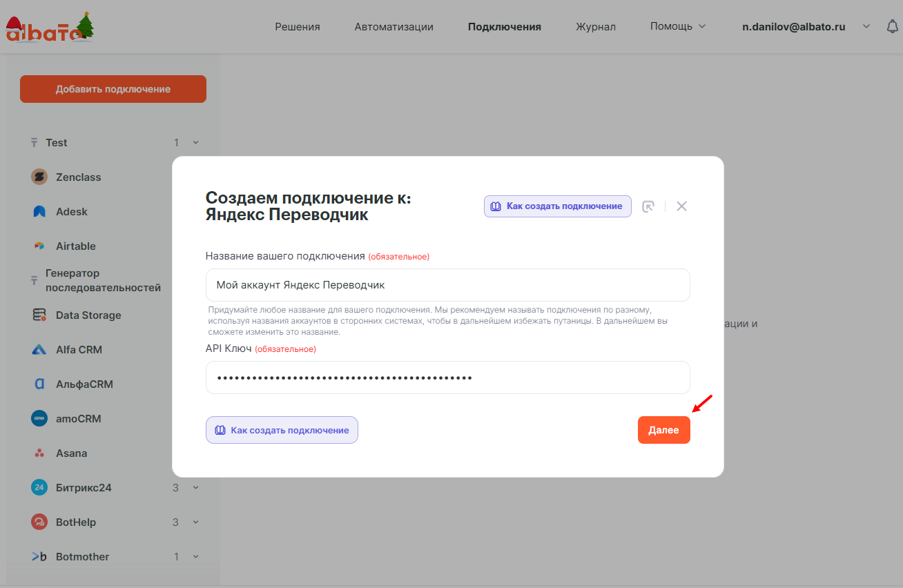
Task: Select the Zenclass icon in sidebar
Action: tap(39, 177)
